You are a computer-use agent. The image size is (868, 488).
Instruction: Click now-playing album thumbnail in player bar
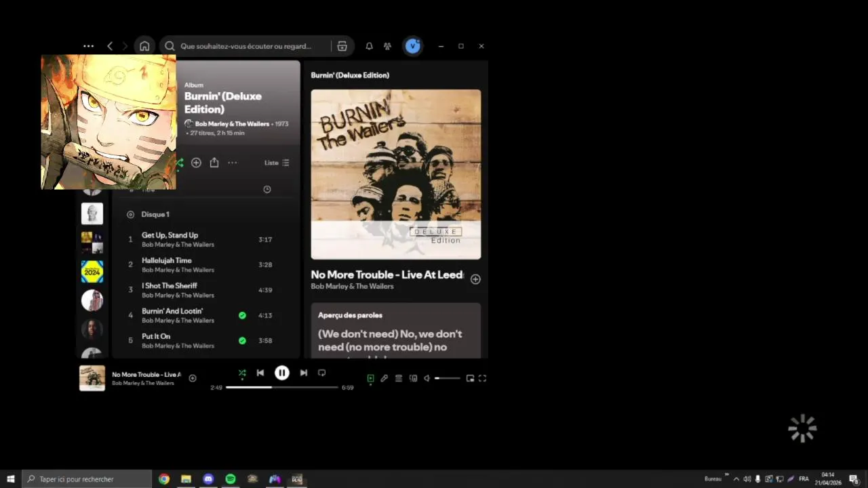92,378
